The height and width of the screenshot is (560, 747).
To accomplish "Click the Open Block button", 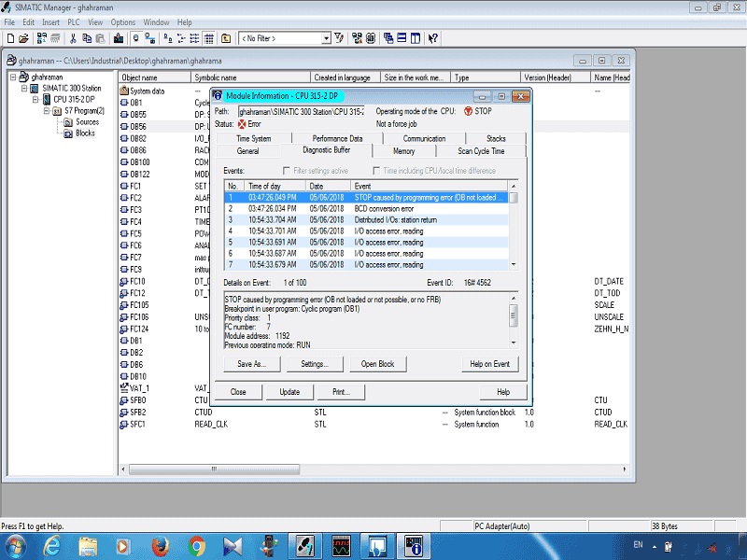I will coord(378,364).
